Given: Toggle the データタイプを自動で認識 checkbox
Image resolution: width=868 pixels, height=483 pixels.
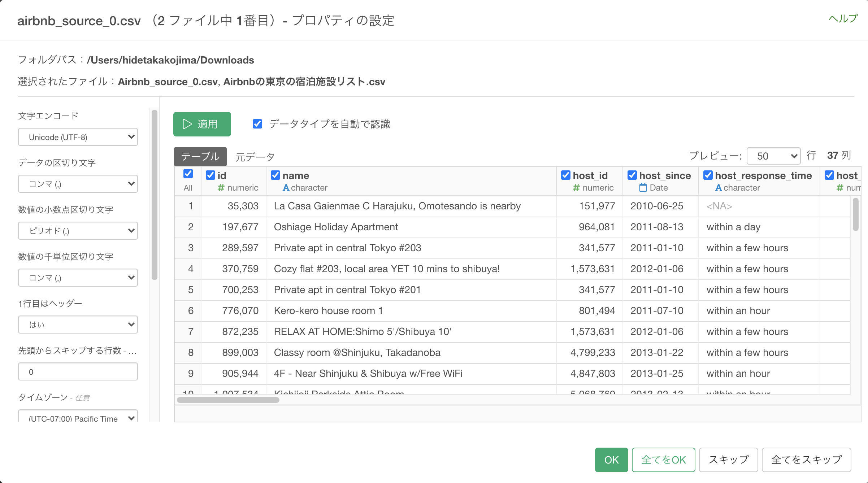Looking at the screenshot, I should tap(257, 124).
